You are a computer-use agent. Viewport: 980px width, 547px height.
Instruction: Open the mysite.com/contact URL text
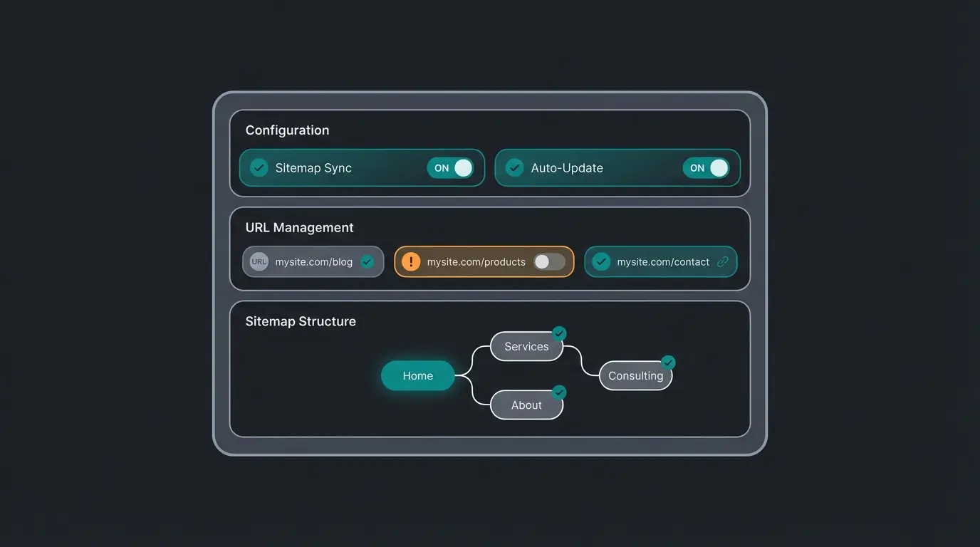pyautogui.click(x=662, y=261)
